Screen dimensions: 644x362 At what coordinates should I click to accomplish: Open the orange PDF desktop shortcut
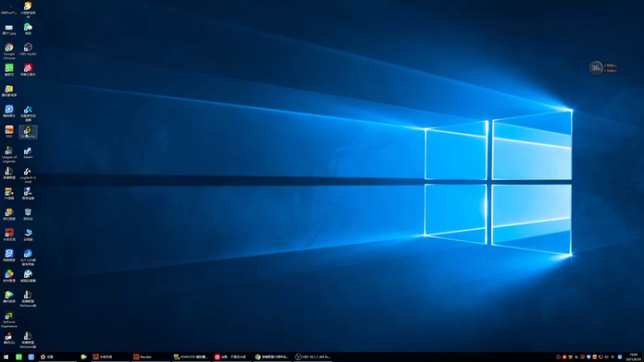(x=9, y=132)
